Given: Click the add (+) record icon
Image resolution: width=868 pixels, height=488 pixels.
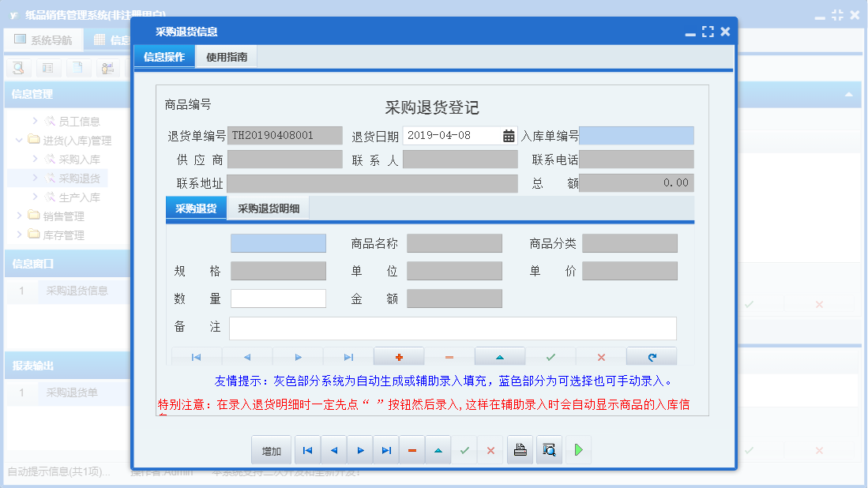Looking at the screenshot, I should coord(399,356).
